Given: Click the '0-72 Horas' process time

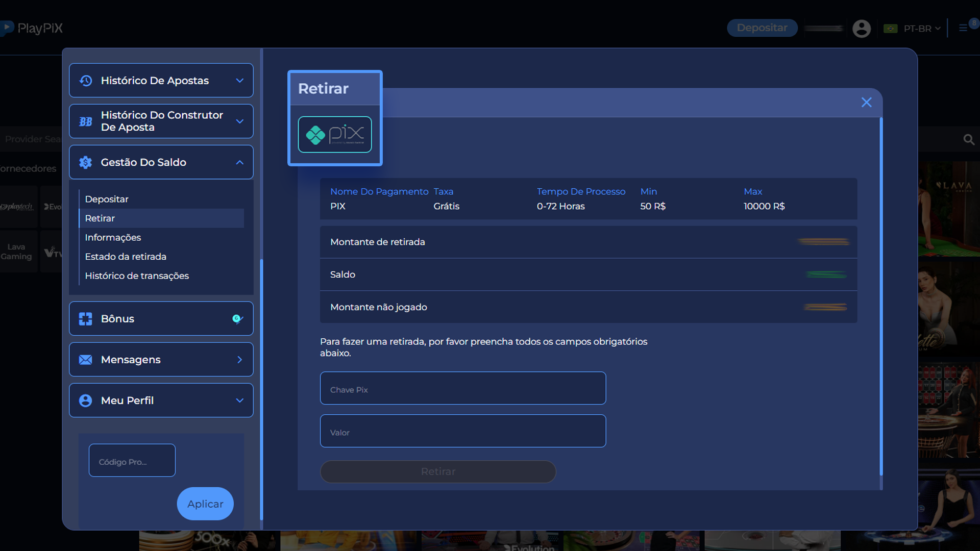Looking at the screenshot, I should coord(560,206).
